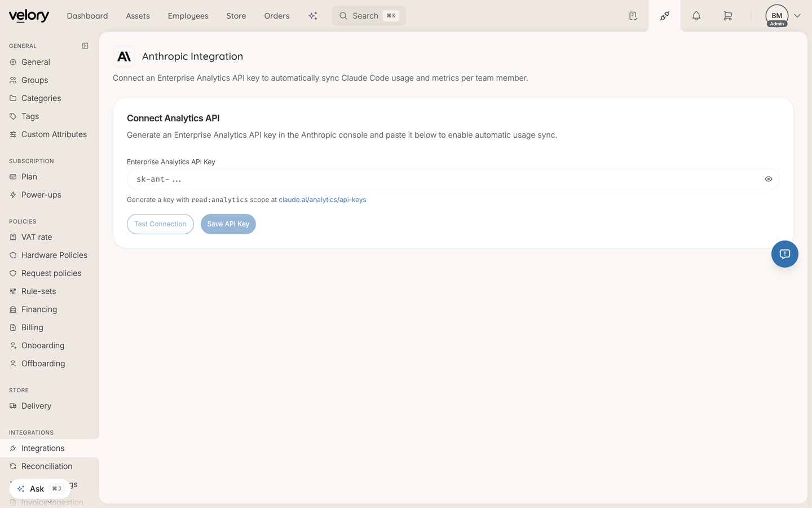Image resolution: width=812 pixels, height=508 pixels.
Task: Click the Test Connection button
Action: (160, 224)
